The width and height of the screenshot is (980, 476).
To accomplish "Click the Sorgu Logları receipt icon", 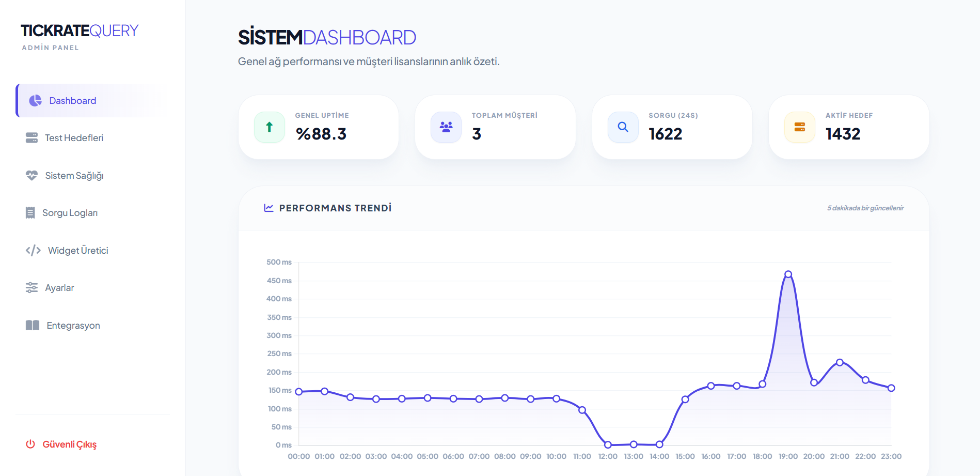I will coord(30,213).
